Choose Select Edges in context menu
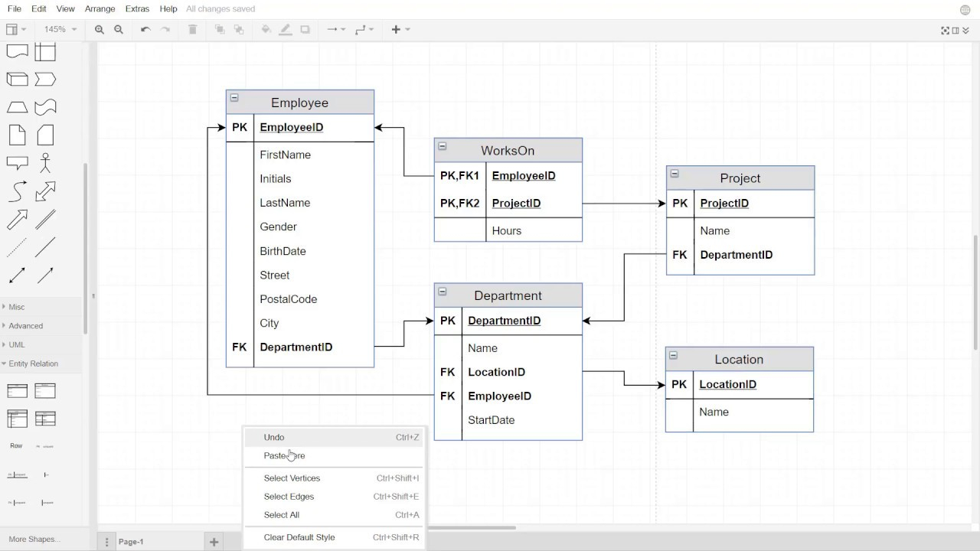 point(334,497)
